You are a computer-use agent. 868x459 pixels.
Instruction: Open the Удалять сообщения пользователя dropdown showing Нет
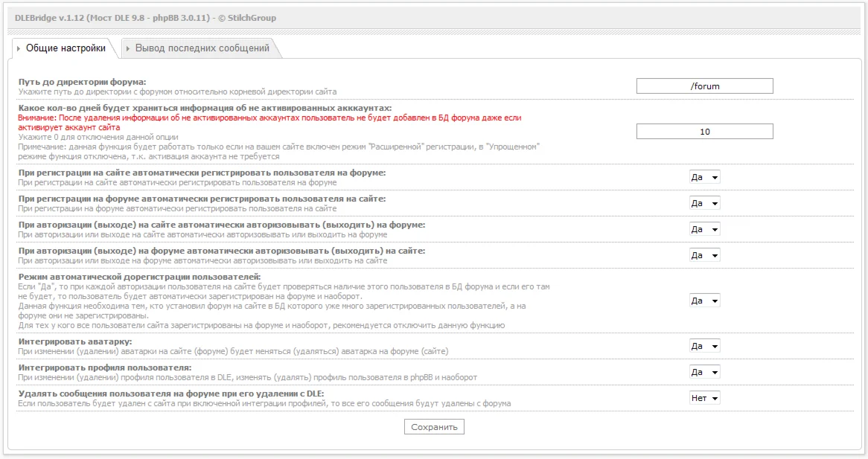703,397
